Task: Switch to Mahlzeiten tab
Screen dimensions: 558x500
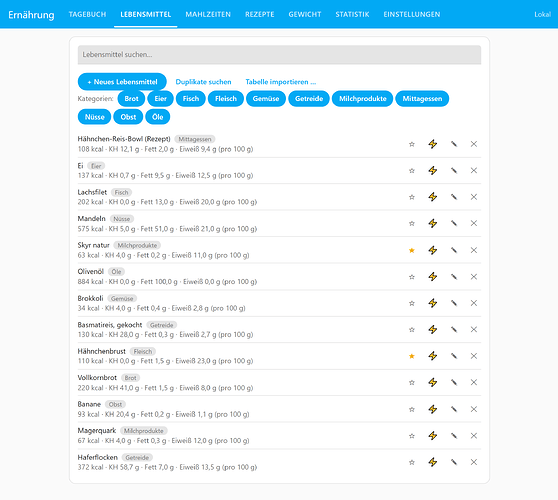Action: [x=208, y=14]
